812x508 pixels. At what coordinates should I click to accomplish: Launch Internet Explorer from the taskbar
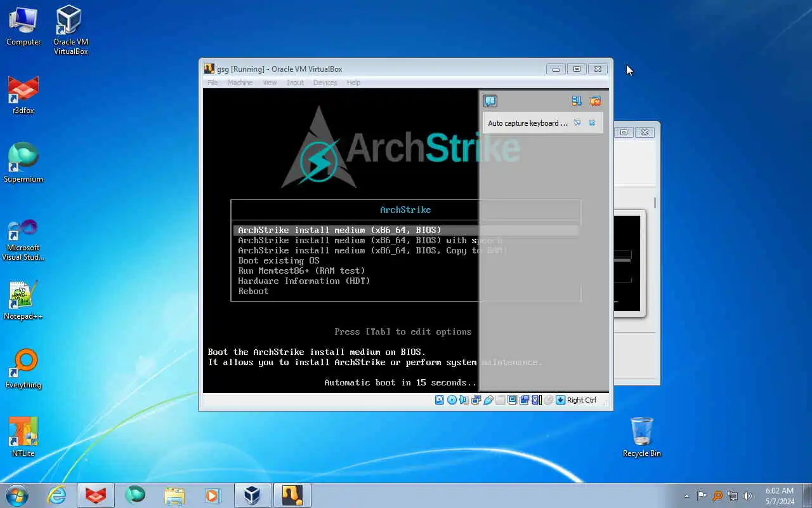(x=56, y=495)
